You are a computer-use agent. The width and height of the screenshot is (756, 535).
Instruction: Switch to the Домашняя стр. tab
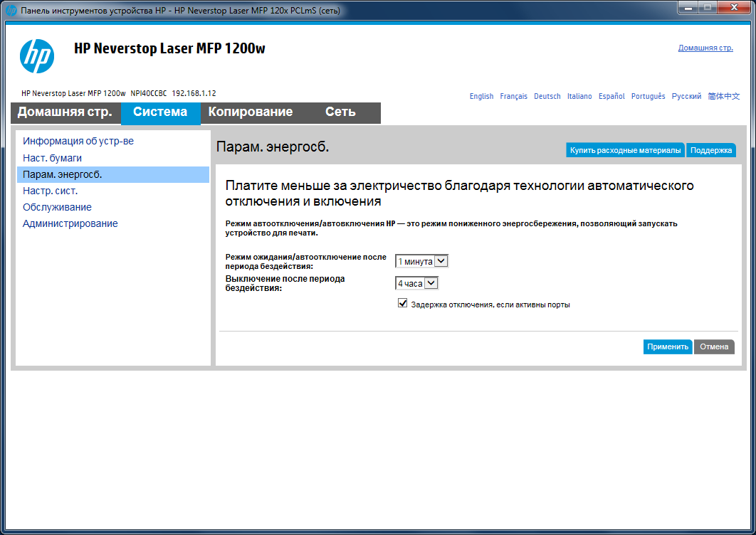click(65, 112)
